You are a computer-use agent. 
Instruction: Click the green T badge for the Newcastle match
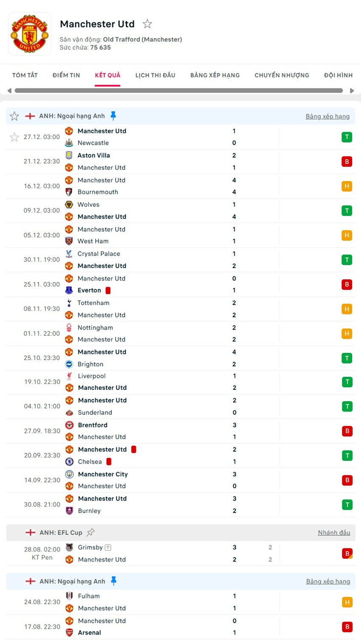pyautogui.click(x=347, y=137)
